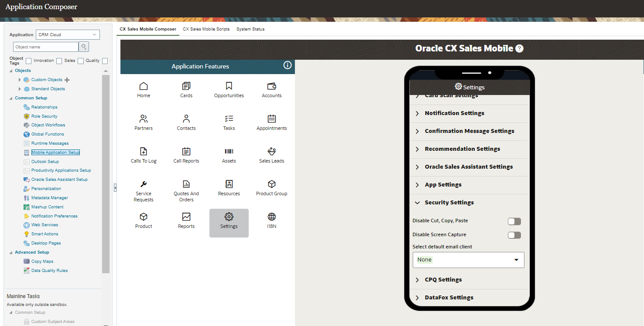
Task: Open the Reports chart icon
Action: 186,217
